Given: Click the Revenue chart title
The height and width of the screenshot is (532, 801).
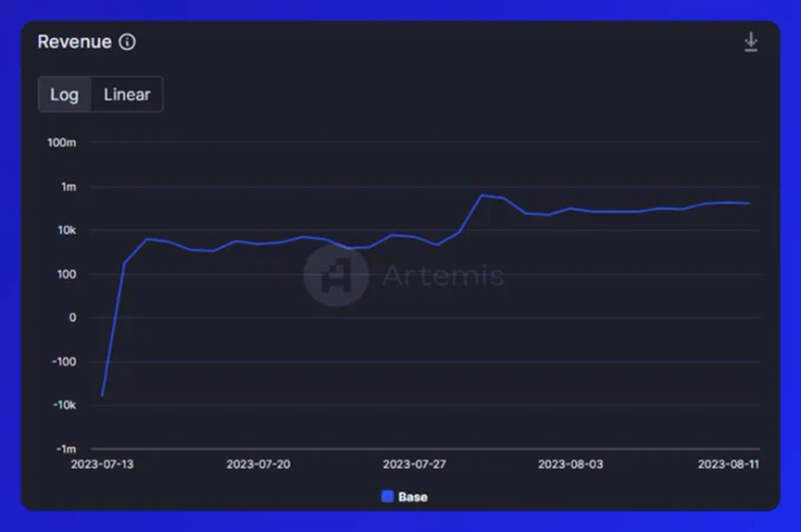Looking at the screenshot, I should [x=75, y=42].
